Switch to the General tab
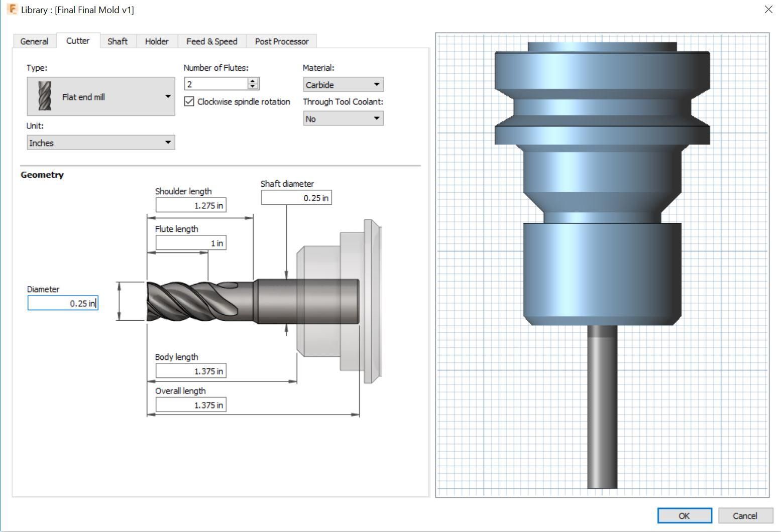The width and height of the screenshot is (781, 532). coord(34,41)
